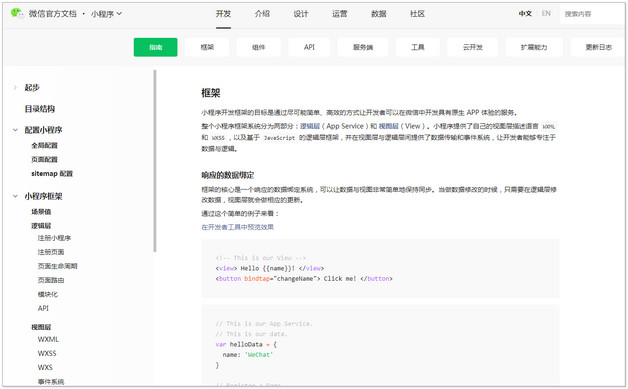Click the var helloData code line

pos(246,344)
